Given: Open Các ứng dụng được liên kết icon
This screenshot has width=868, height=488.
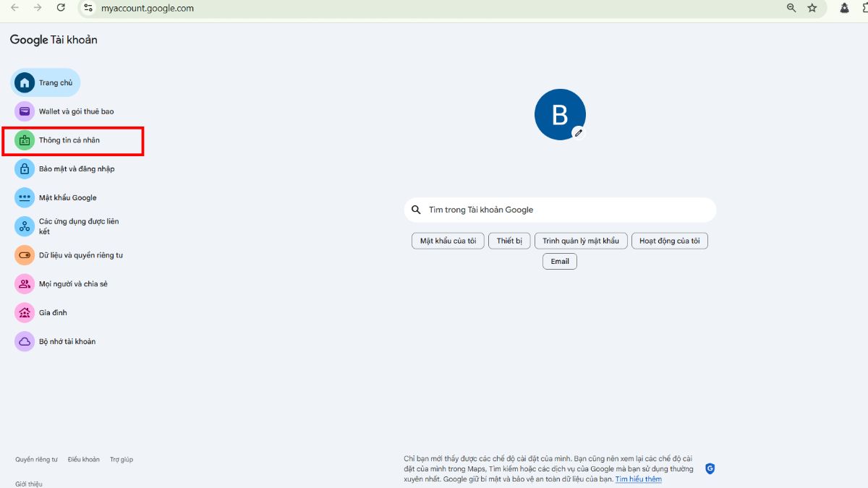Looking at the screenshot, I should pyautogui.click(x=25, y=226).
